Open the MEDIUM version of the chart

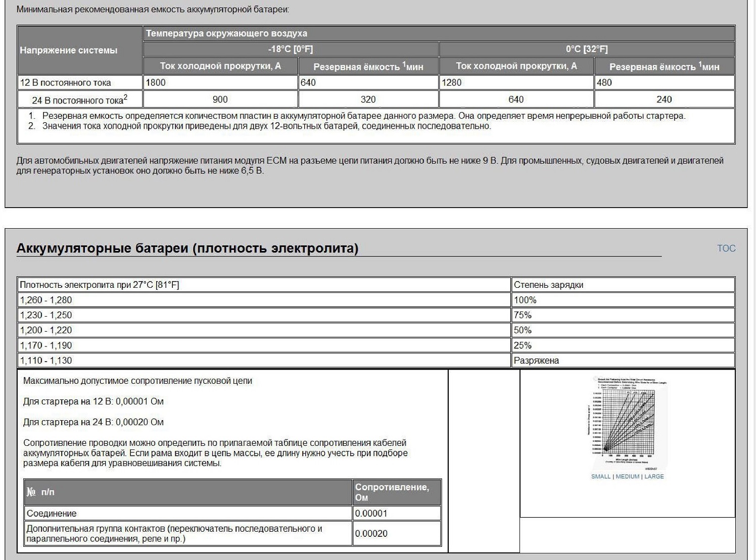tap(628, 476)
